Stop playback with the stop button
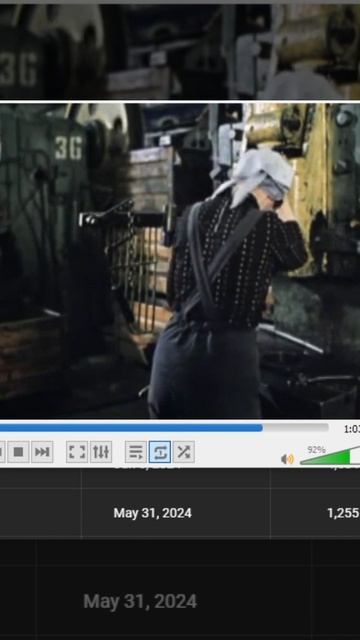360x640 pixels. [18, 452]
